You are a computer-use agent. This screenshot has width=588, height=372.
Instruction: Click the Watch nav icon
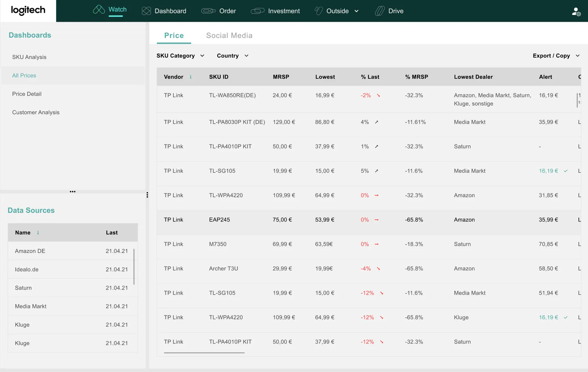pyautogui.click(x=99, y=10)
